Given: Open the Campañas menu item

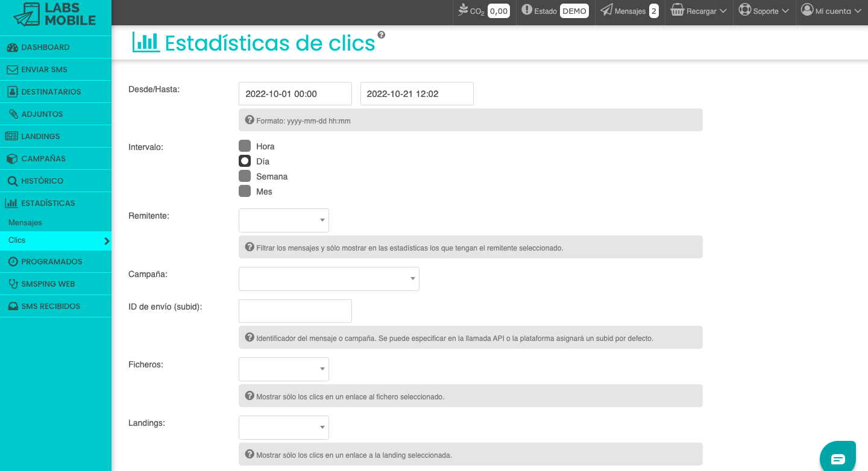Looking at the screenshot, I should 55,158.
